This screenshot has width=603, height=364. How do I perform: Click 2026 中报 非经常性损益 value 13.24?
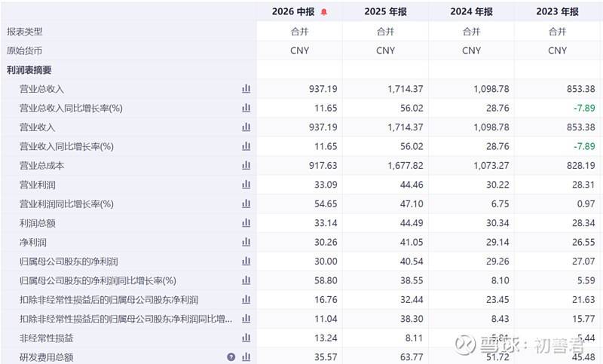326,338
